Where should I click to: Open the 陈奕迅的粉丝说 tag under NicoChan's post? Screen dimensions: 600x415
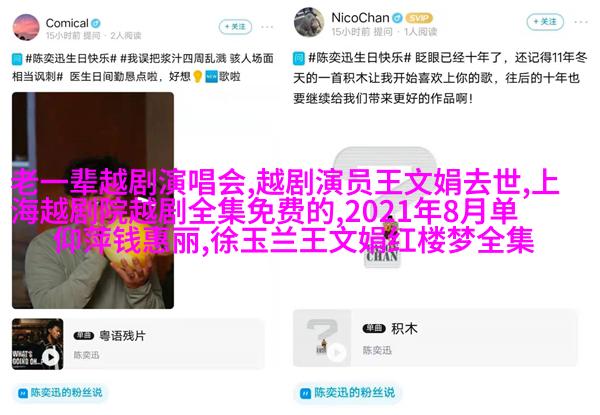[347, 392]
